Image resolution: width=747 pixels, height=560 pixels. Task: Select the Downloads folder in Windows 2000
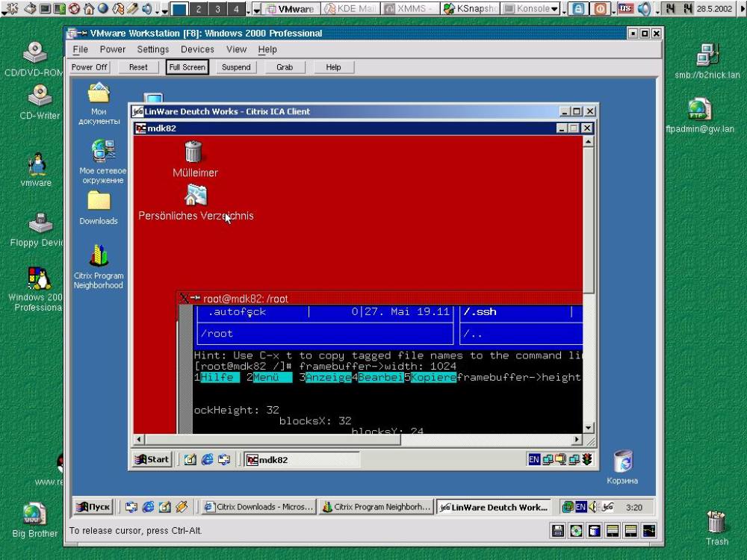pos(99,201)
